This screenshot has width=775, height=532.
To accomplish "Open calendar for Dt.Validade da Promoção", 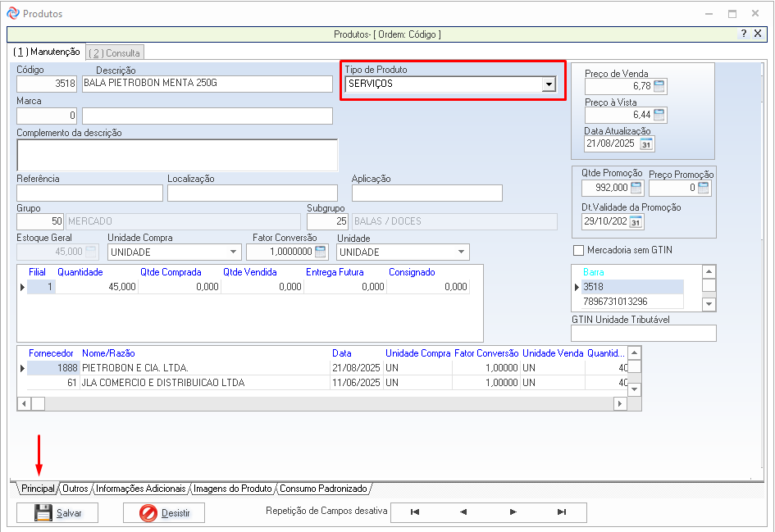I will coord(636,222).
